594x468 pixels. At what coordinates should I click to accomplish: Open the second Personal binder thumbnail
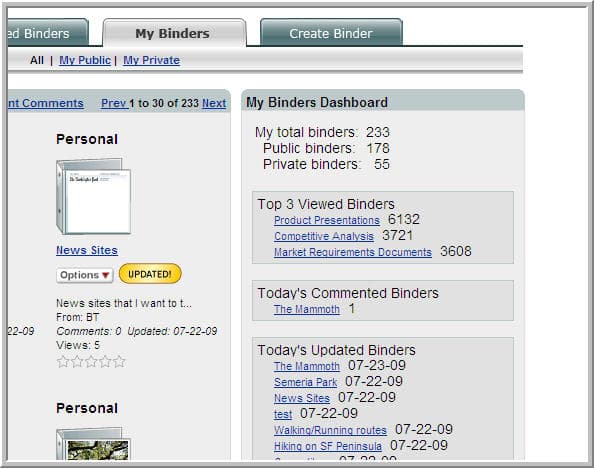tap(94, 444)
